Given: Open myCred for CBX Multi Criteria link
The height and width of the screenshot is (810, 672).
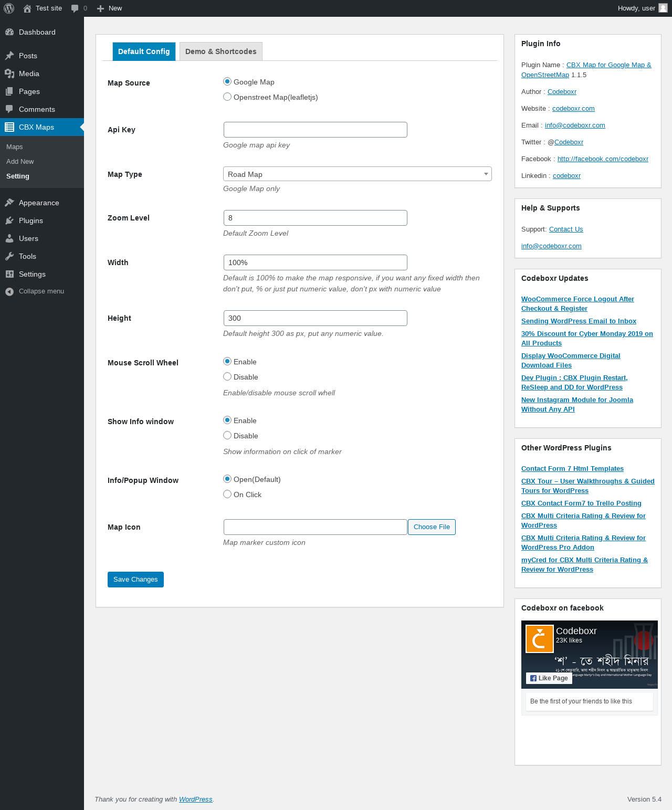Looking at the screenshot, I should (584, 565).
